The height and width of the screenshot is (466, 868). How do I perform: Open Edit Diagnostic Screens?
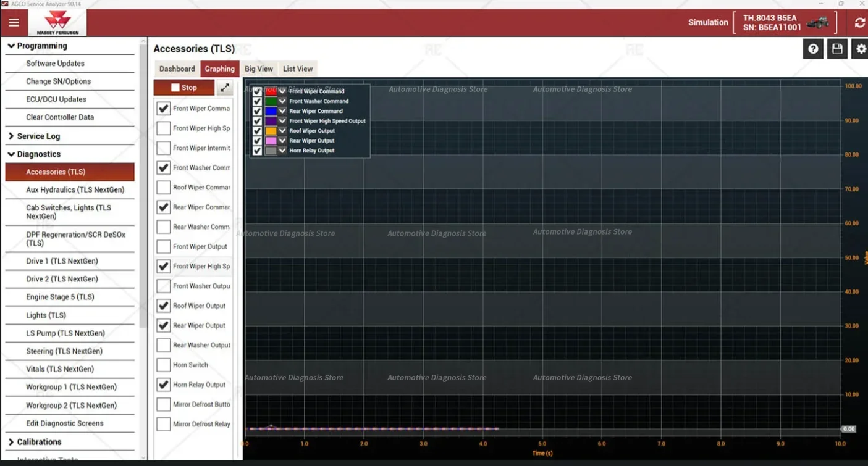(70, 423)
